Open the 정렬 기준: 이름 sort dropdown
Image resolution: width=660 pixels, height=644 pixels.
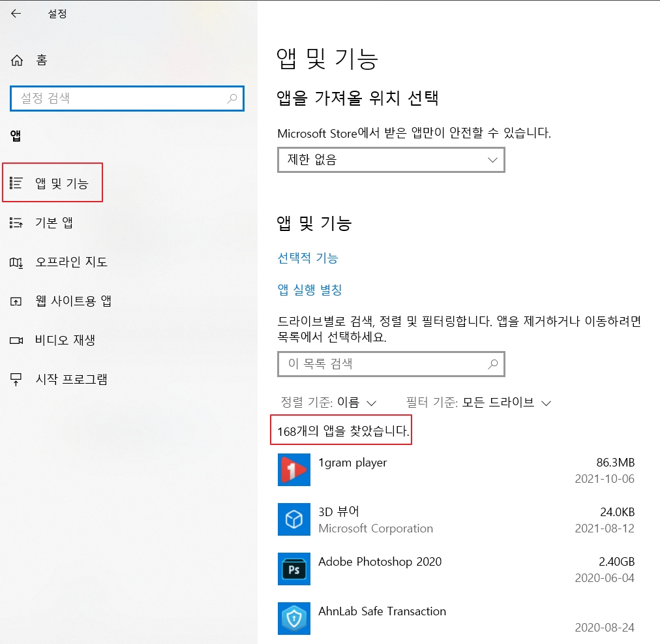328,403
